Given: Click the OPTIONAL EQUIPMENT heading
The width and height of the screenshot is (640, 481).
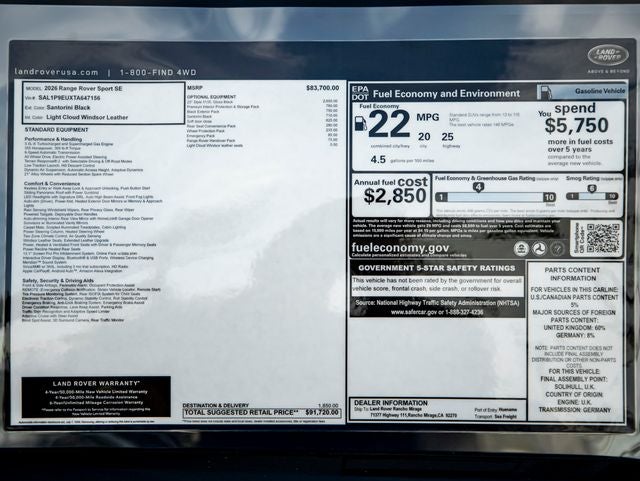Looking at the screenshot, I should click(x=211, y=97).
